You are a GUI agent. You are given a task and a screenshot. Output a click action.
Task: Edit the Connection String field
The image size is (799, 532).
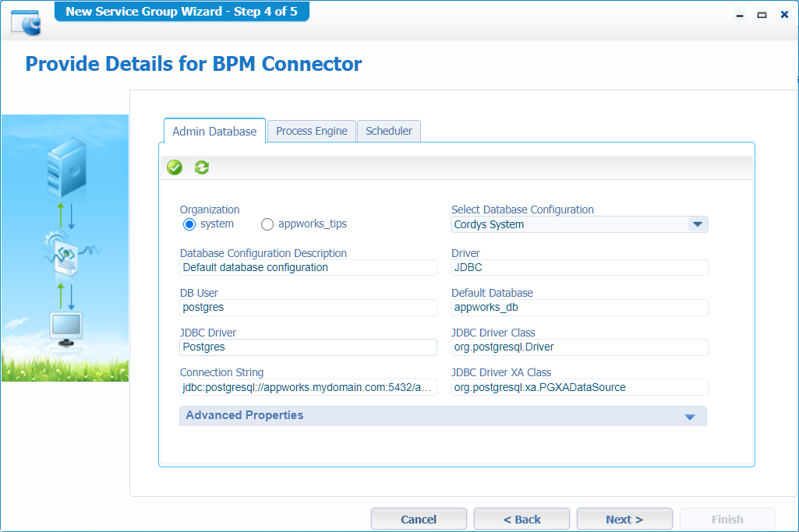(x=308, y=387)
